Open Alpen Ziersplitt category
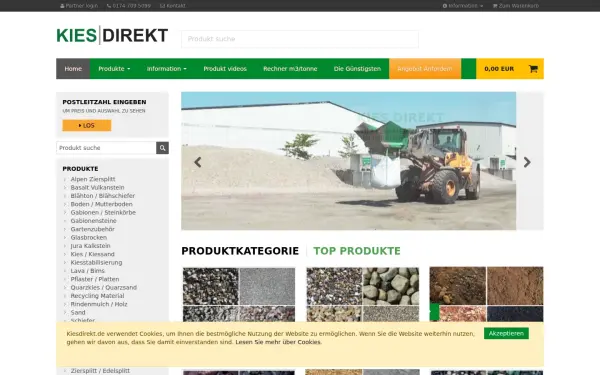 click(x=93, y=179)
